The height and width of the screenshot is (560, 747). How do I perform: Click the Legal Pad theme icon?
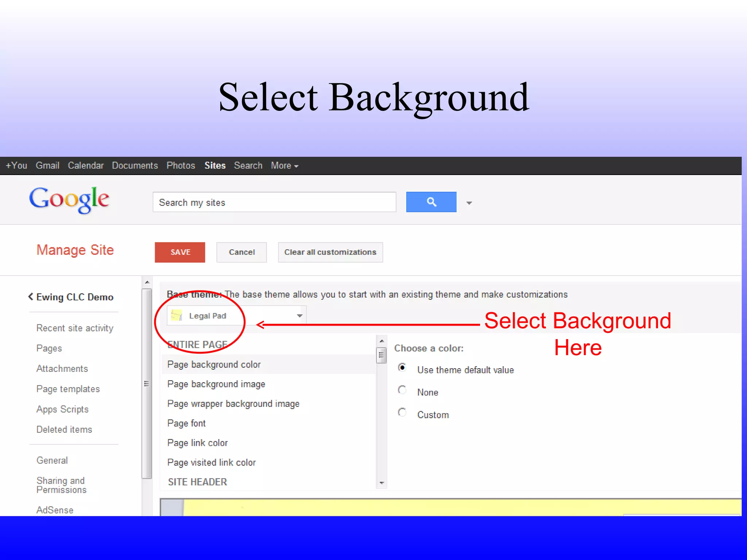point(177,315)
